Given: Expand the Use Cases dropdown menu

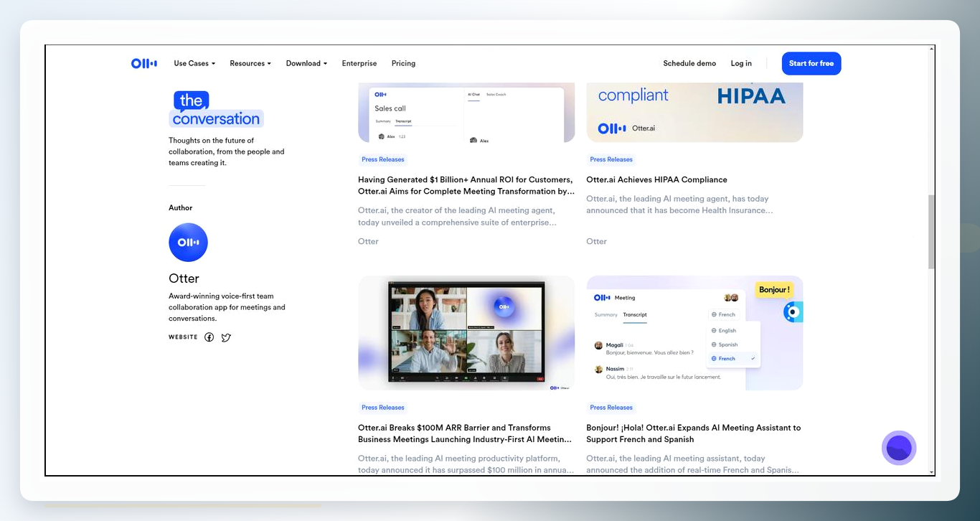Looking at the screenshot, I should [194, 63].
